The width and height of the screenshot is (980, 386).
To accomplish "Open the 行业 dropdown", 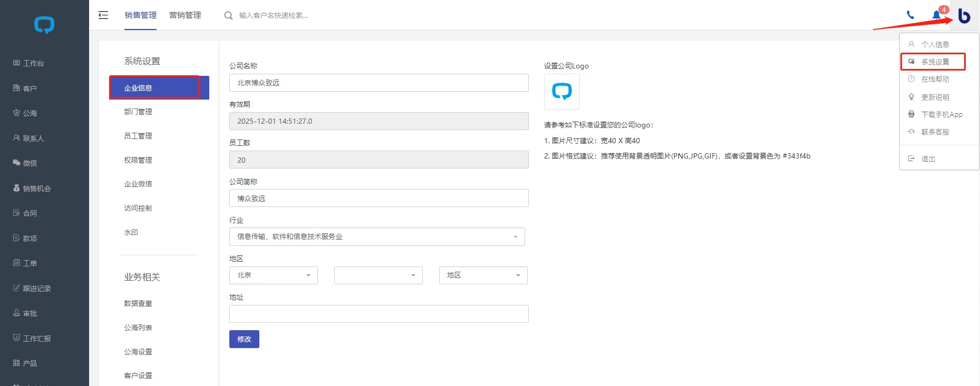I will [377, 237].
